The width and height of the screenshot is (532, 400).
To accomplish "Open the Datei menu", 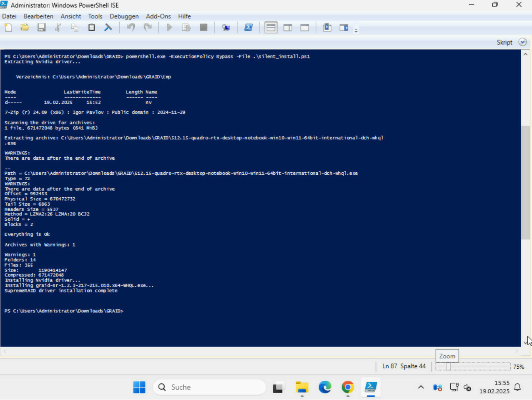I will point(9,16).
